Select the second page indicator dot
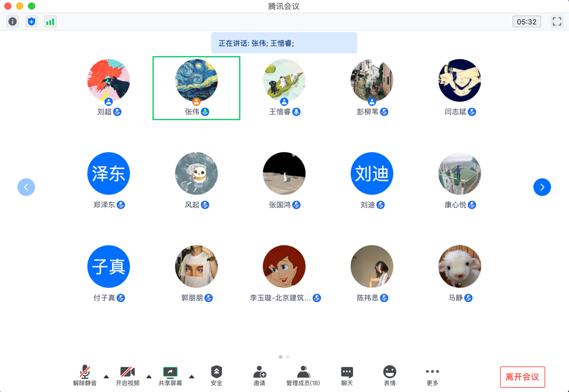This screenshot has width=569, height=392. coord(288,357)
